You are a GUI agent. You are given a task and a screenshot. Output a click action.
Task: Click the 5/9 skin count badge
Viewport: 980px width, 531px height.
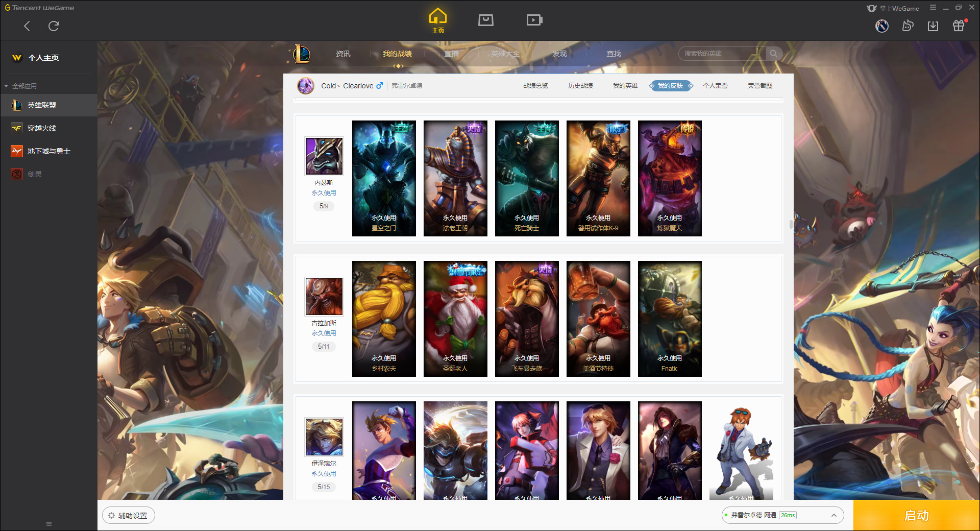(x=324, y=206)
